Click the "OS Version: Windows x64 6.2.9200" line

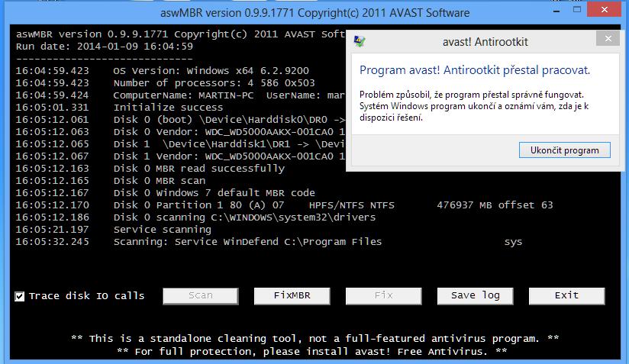coord(163,71)
